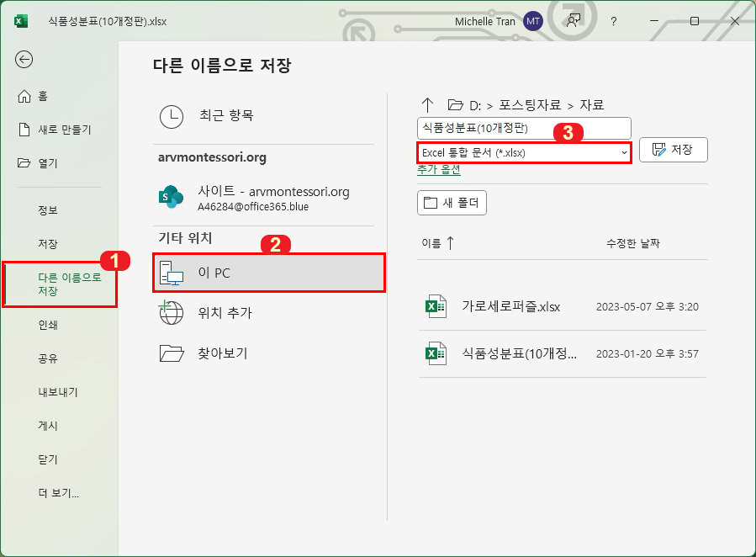Select the 이 PC location icon
The height and width of the screenshot is (557, 756).
coord(172,273)
